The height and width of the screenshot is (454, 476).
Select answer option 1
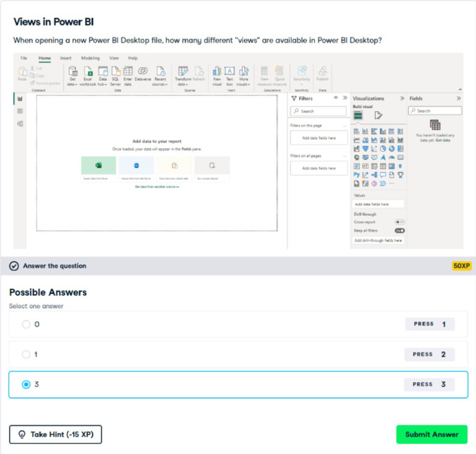(238, 354)
